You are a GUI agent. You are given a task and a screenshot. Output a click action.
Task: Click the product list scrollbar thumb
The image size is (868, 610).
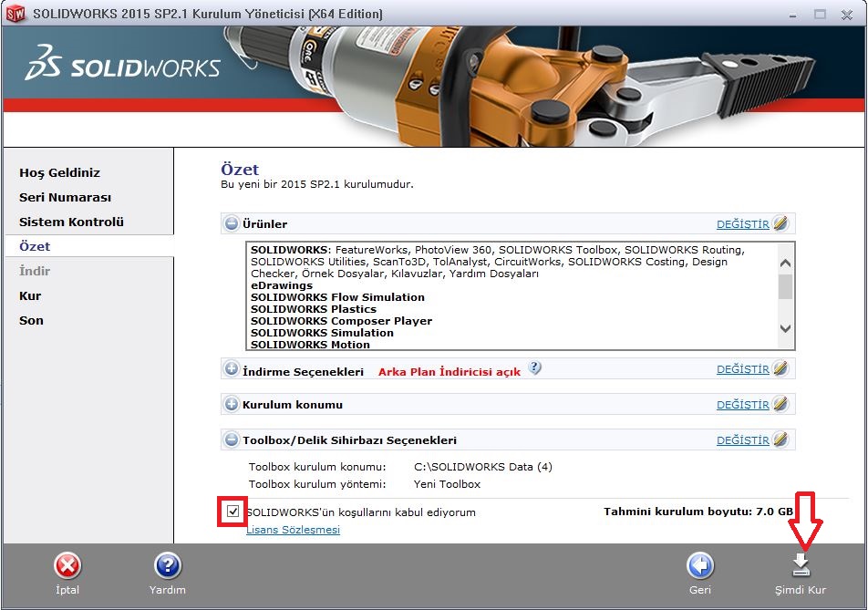[x=785, y=286]
